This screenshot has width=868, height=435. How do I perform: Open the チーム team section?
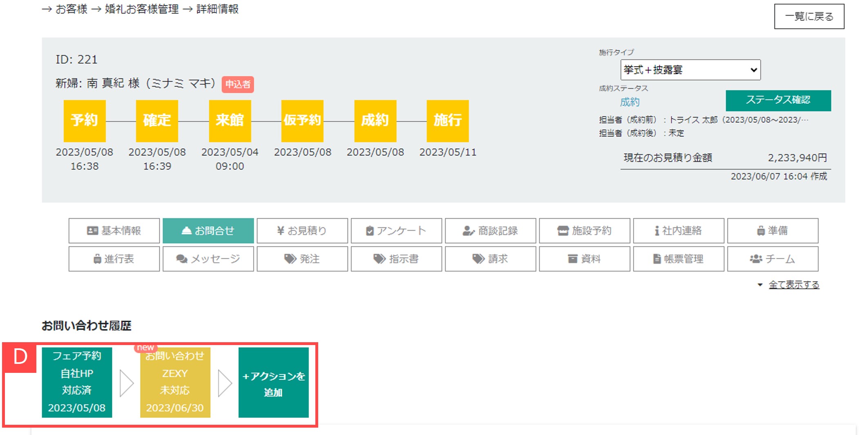pyautogui.click(x=772, y=258)
